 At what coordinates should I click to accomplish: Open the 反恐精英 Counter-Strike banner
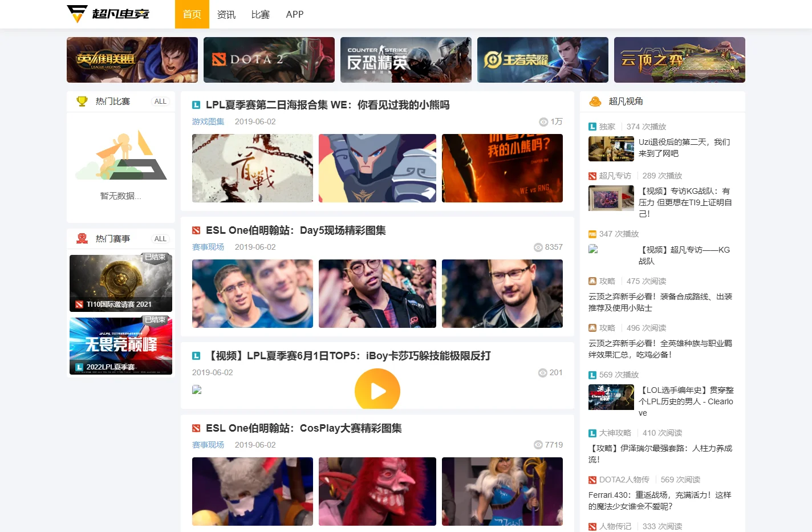pyautogui.click(x=406, y=60)
